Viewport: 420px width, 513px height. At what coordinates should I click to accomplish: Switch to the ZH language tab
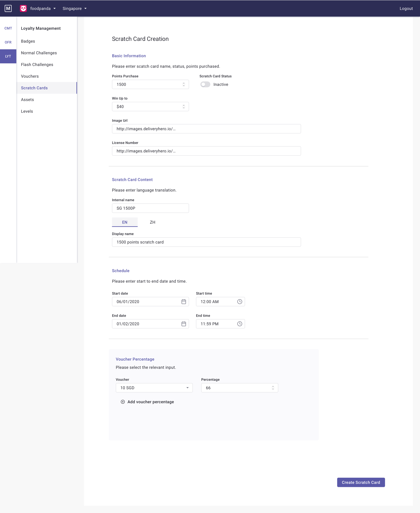pos(152,222)
